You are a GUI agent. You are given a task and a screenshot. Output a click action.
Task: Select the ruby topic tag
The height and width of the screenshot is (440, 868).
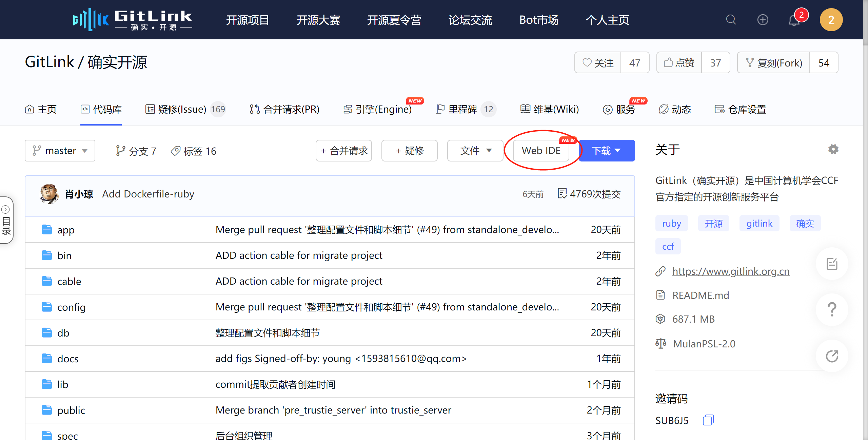click(671, 224)
